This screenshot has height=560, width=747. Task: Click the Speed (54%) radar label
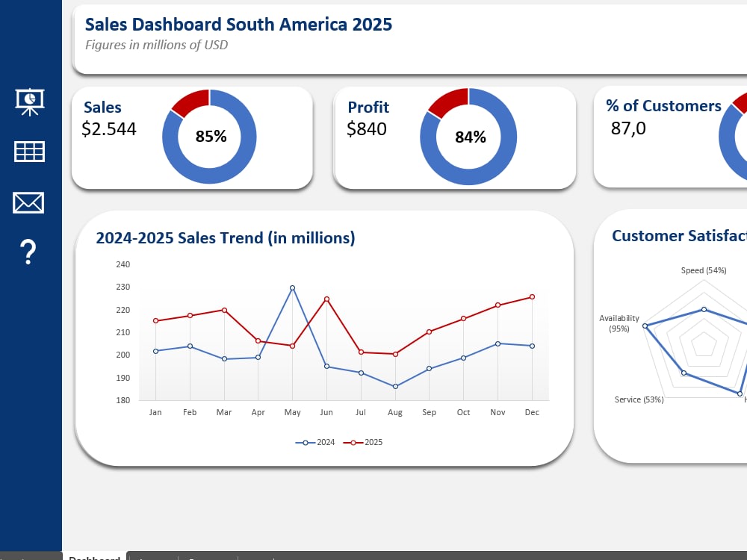pos(704,270)
